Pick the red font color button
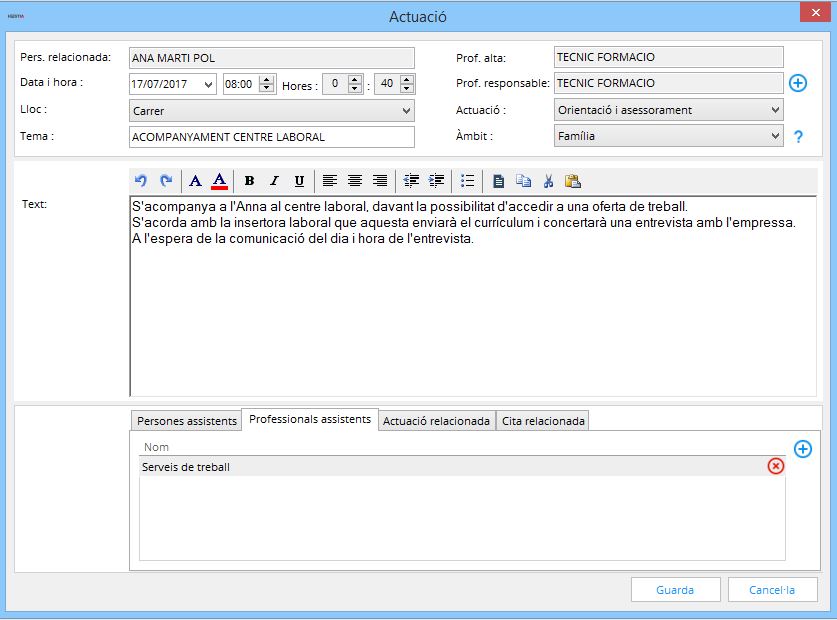The image size is (837, 620). tap(220, 181)
